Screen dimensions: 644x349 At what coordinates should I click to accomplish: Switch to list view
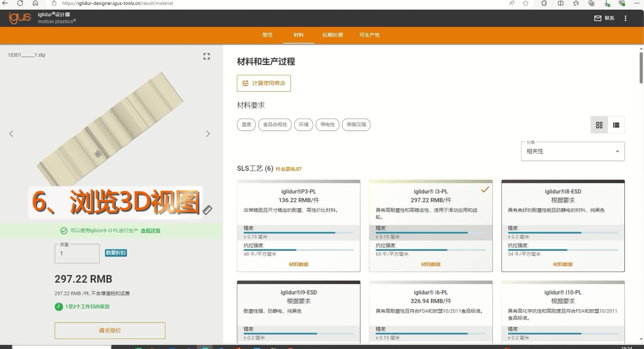[x=616, y=125]
